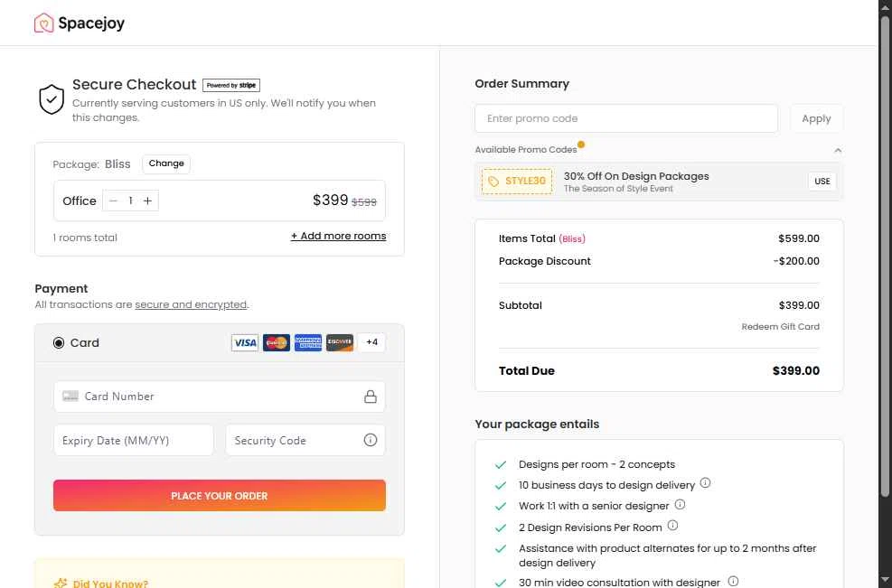Screen dimensions: 892x588
Task: Open info for 2 Design Revisions Per Room
Action: click(x=672, y=526)
